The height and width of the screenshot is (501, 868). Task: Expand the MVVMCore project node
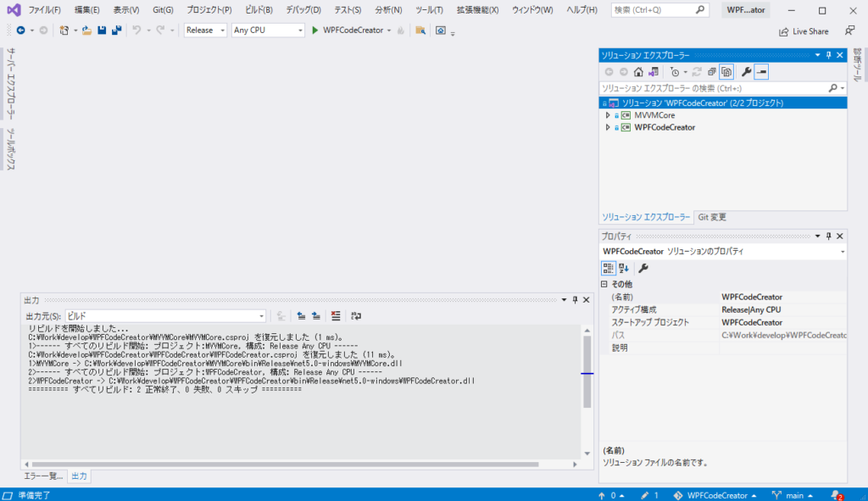coord(608,115)
